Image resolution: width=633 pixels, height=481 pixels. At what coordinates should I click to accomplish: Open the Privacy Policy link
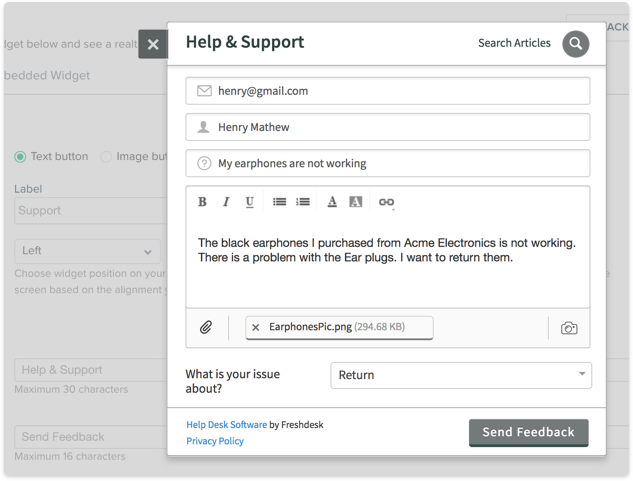tap(215, 441)
